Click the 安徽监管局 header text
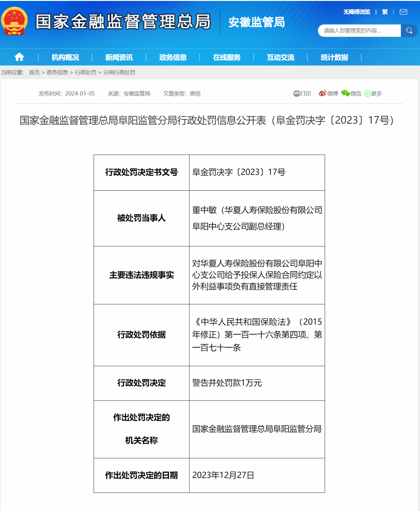The image size is (420, 511). tap(257, 22)
